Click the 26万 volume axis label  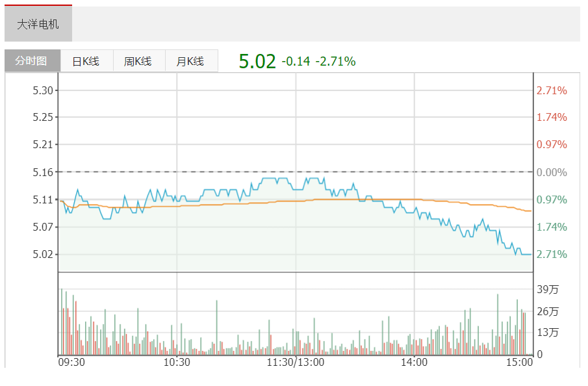coord(548,311)
